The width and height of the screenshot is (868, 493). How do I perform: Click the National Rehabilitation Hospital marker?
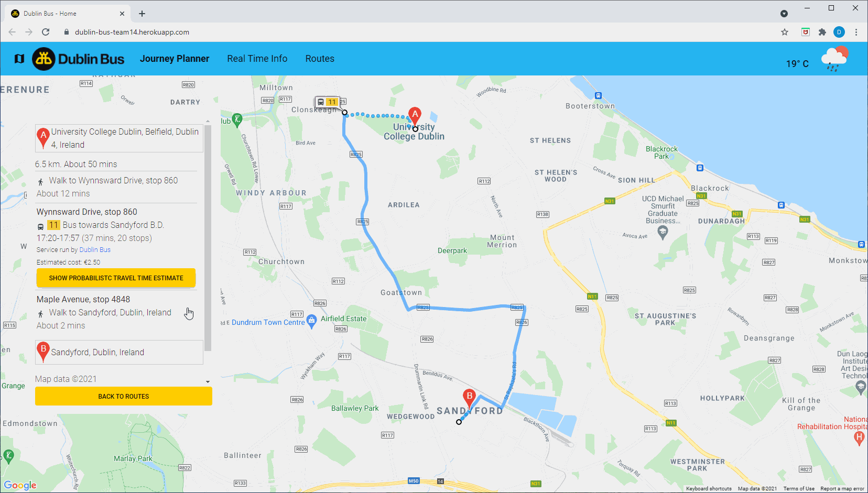click(x=859, y=439)
